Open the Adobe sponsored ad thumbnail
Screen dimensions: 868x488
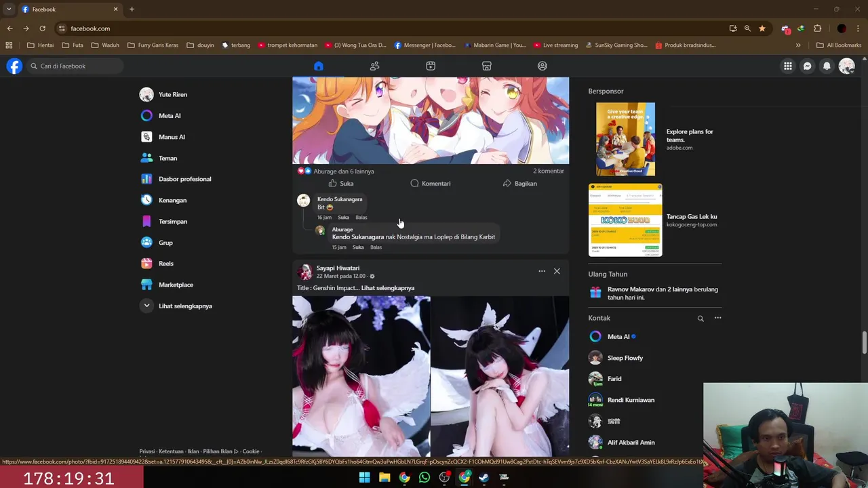[x=625, y=139]
